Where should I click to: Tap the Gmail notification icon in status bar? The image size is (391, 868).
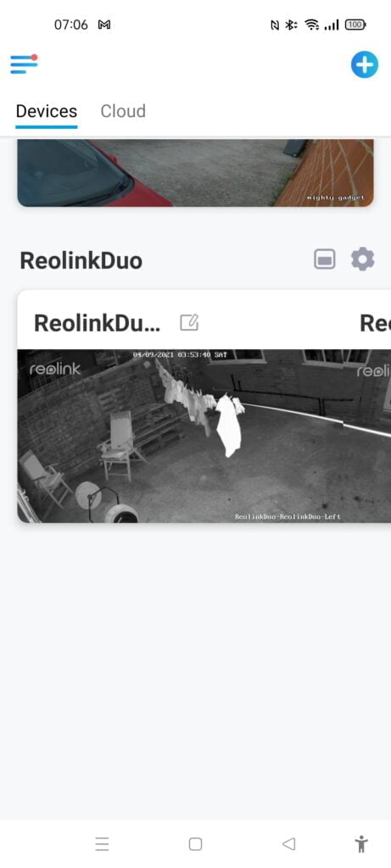click(x=104, y=25)
